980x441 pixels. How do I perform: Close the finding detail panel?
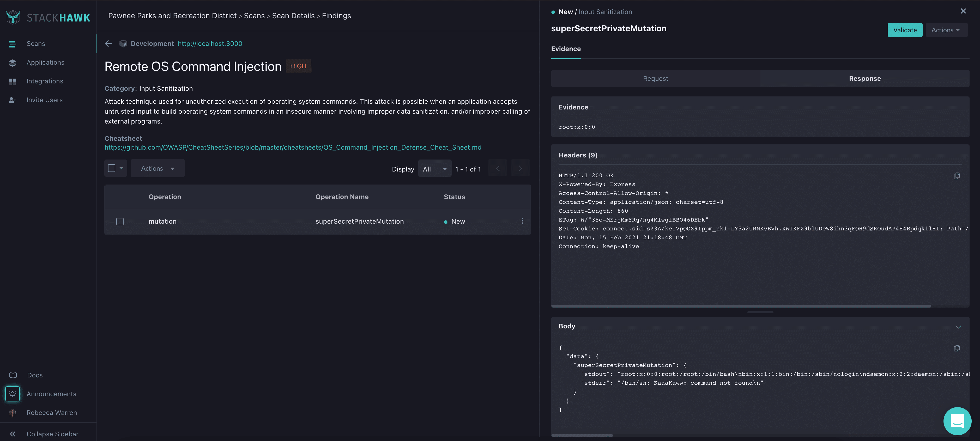(x=963, y=11)
